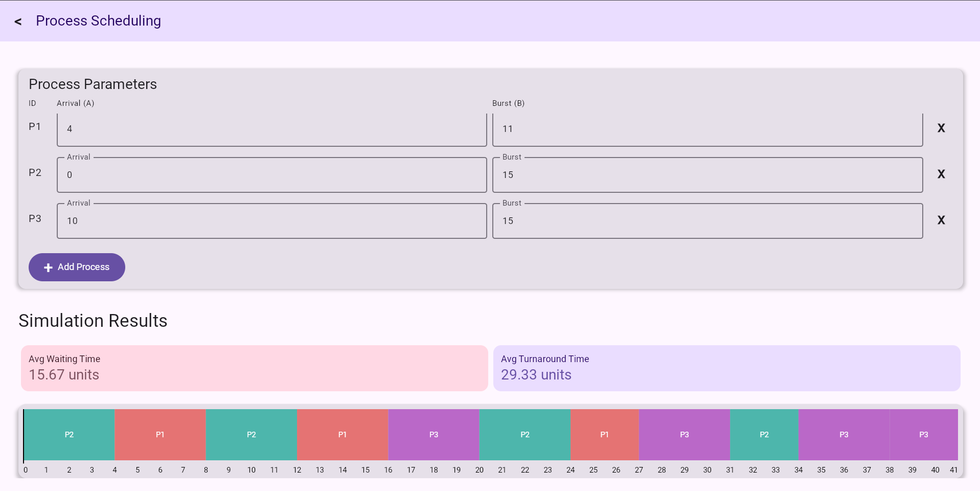This screenshot has height=491, width=980.
Task: Remove process P3 with its X
Action: tap(941, 220)
